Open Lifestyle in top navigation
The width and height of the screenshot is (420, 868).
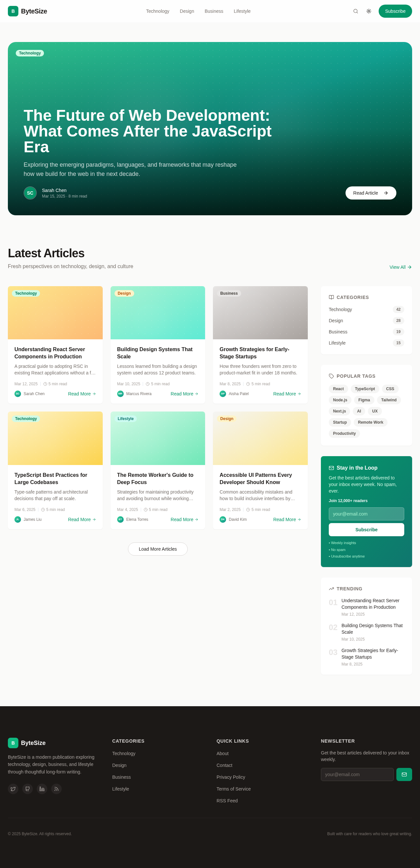coord(242,11)
